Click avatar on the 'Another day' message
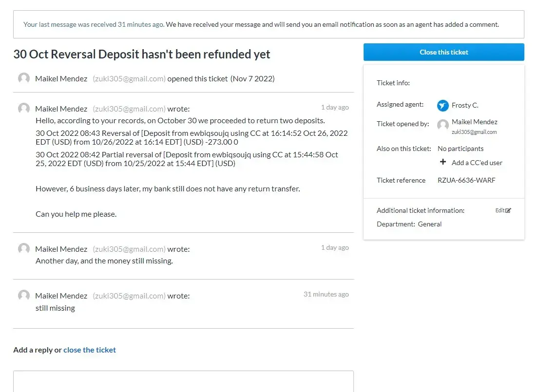 tap(24, 249)
